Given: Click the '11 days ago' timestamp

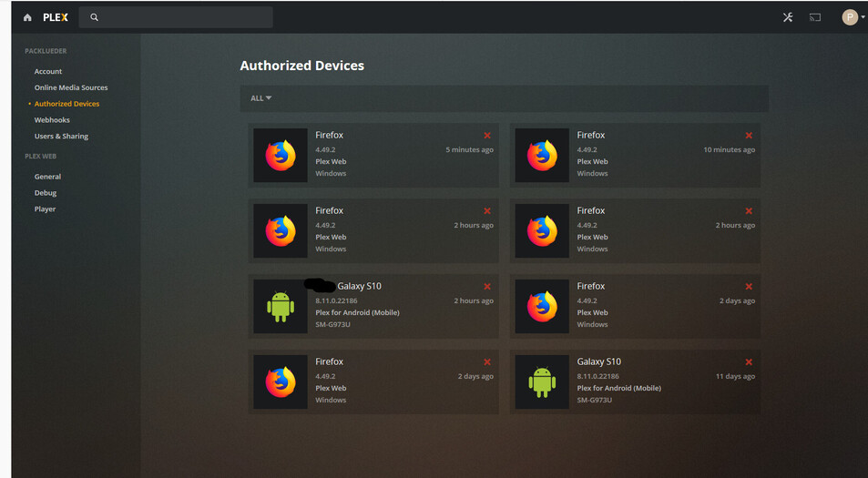Looking at the screenshot, I should 735,376.
